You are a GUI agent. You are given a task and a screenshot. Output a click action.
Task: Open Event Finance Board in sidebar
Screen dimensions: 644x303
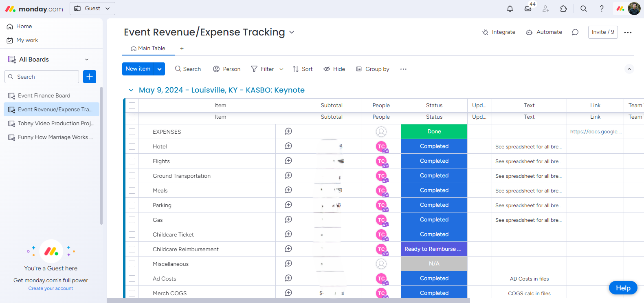tap(44, 95)
